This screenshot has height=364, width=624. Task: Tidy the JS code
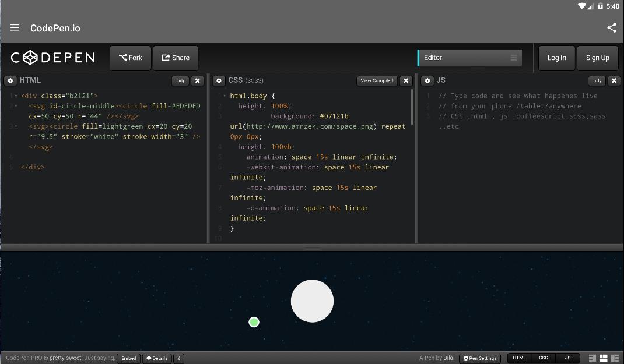[x=597, y=81]
